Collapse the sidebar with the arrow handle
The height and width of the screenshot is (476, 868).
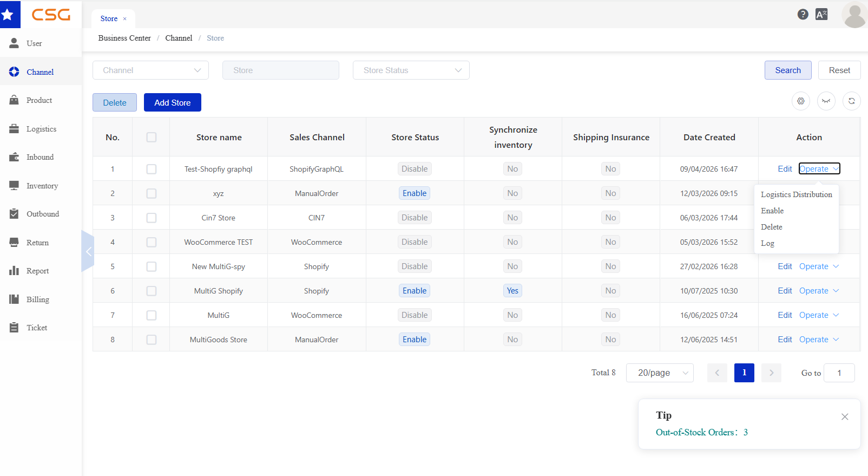(x=88, y=251)
